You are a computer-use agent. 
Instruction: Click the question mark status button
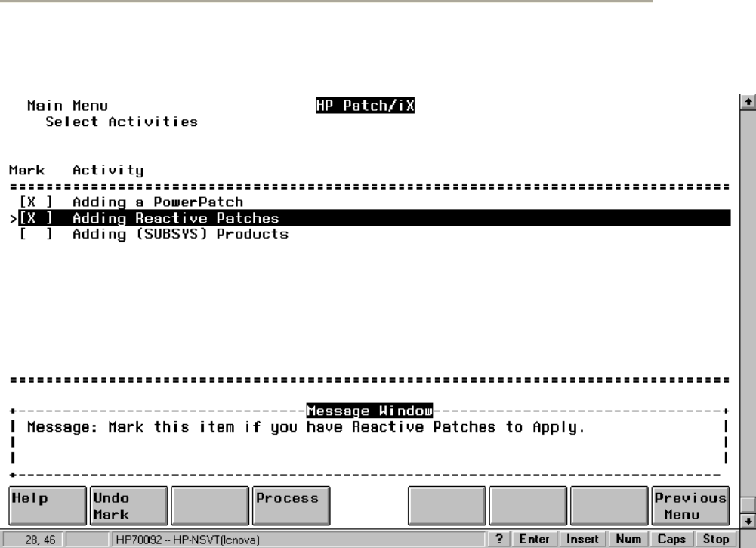[x=499, y=539]
